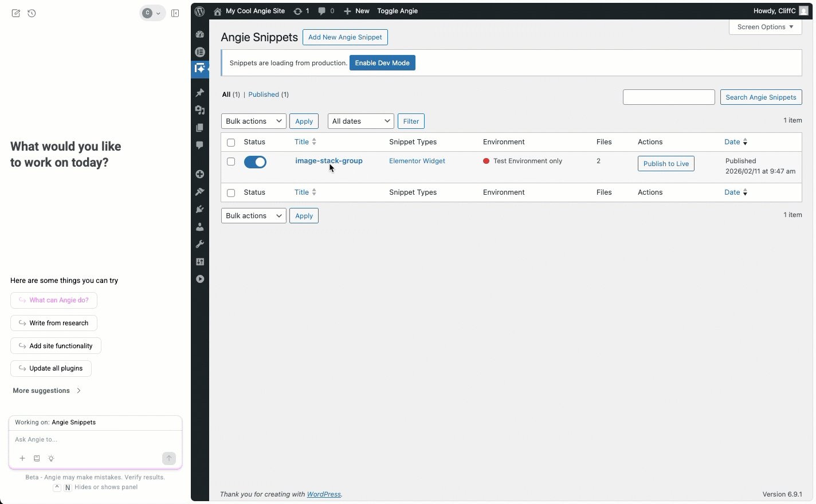The height and width of the screenshot is (504, 816).
Task: Toggle the image-stack-group status switch
Action: (x=255, y=162)
